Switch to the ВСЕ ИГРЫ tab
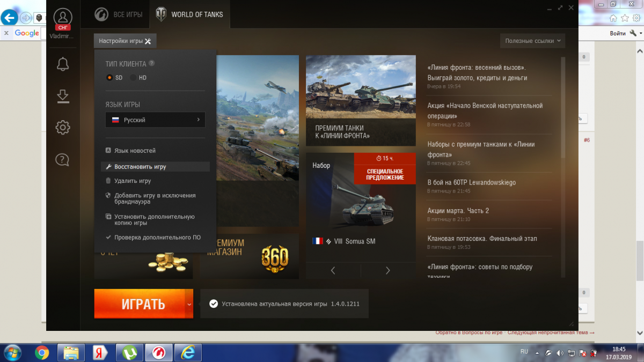 click(118, 14)
